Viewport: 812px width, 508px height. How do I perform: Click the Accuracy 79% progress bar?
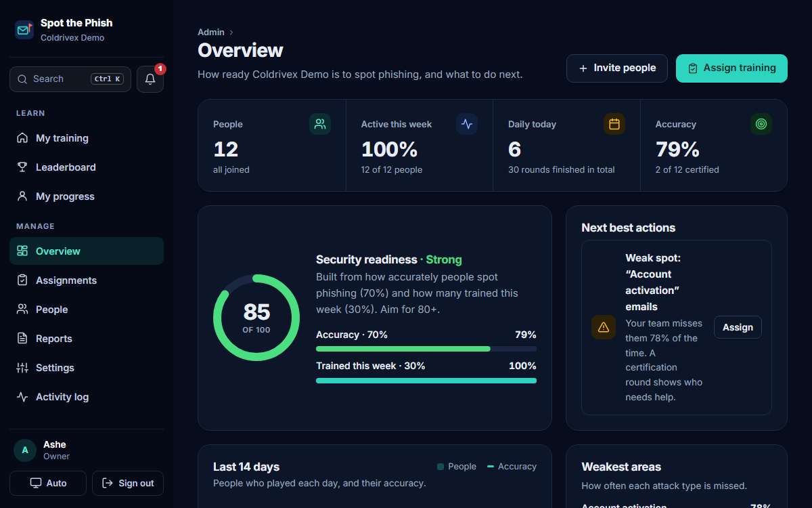[x=426, y=349]
